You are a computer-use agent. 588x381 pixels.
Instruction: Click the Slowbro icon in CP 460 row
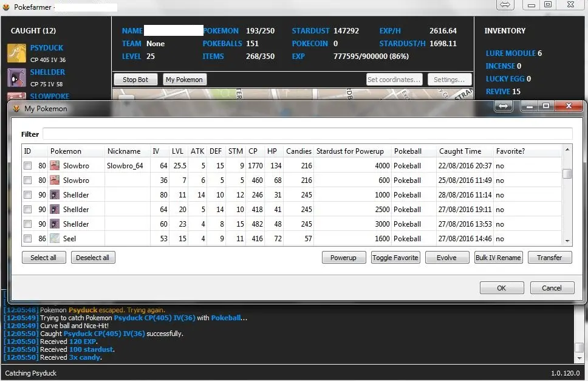(55, 180)
